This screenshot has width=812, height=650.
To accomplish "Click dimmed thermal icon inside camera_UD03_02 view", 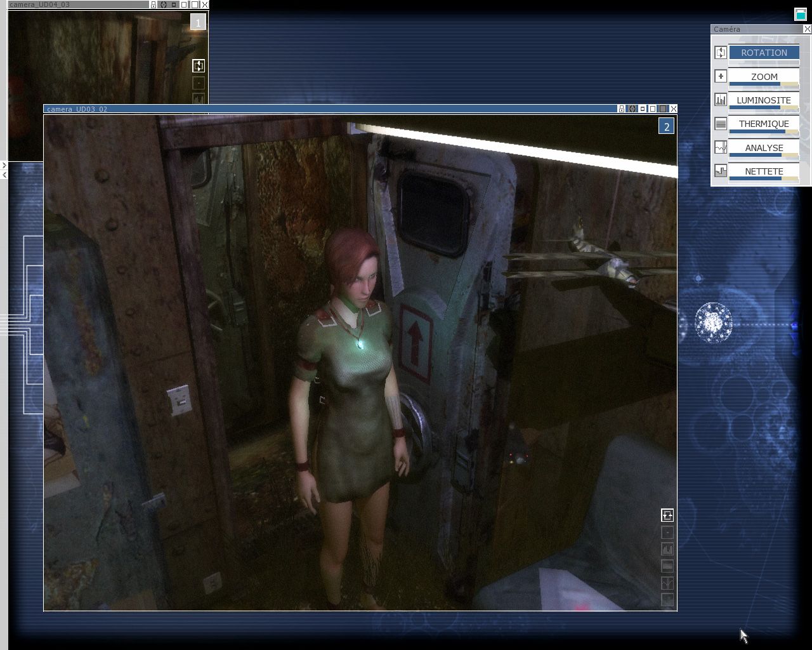I will (667, 566).
